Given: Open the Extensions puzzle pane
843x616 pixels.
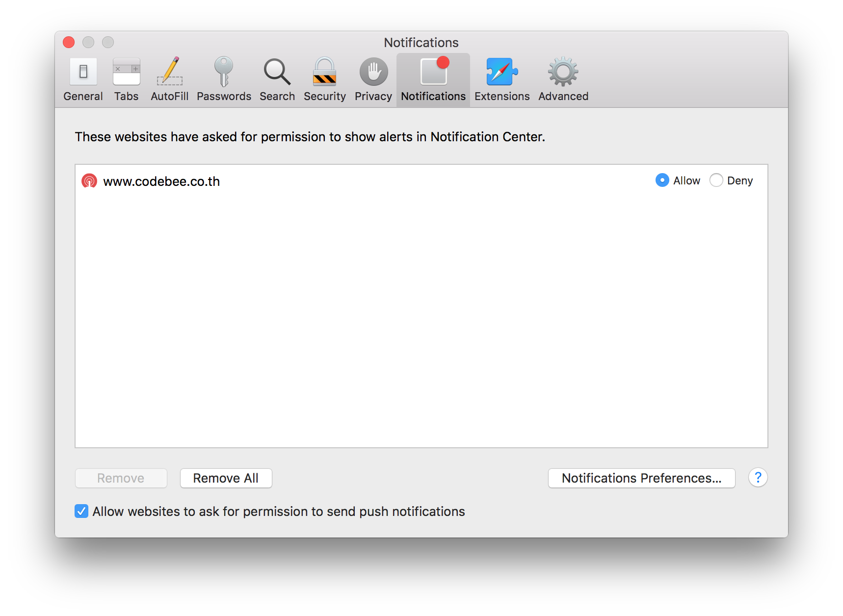Looking at the screenshot, I should (502, 79).
